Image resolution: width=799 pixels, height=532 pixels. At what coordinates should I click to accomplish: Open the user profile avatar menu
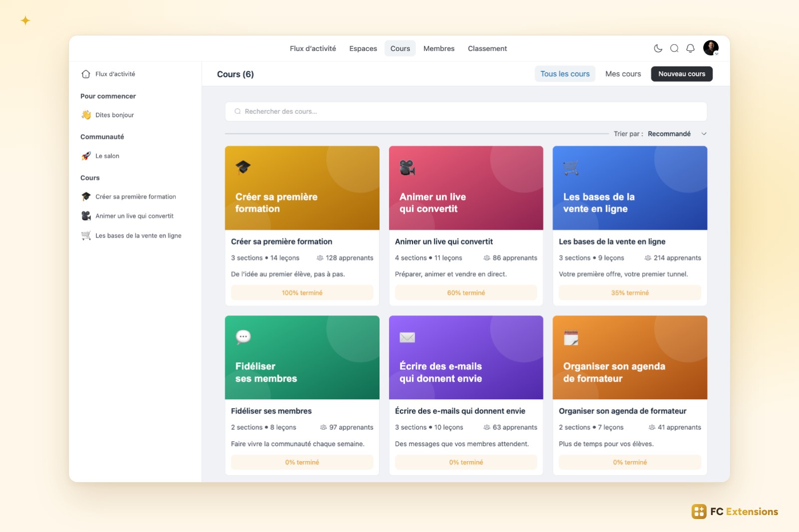click(711, 48)
